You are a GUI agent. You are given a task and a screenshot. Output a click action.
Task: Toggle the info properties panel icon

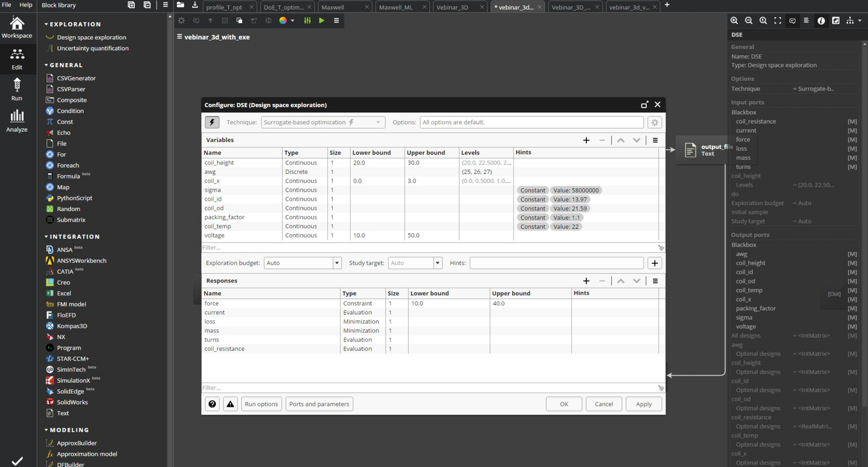tap(821, 21)
